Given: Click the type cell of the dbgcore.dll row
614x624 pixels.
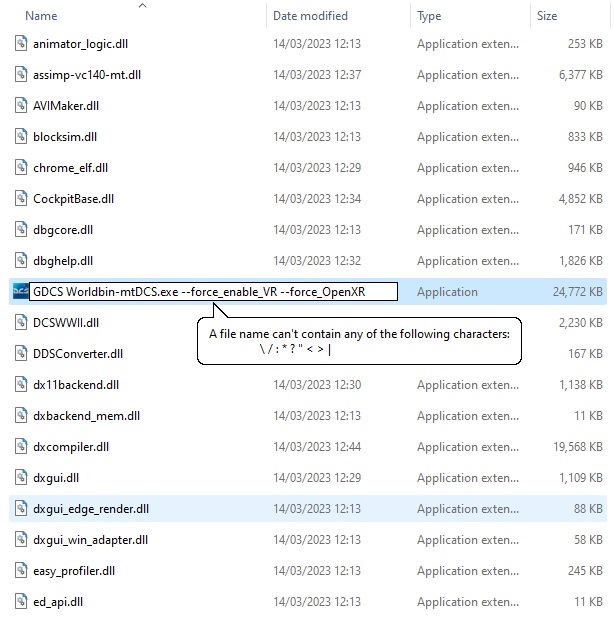Looking at the screenshot, I should click(x=468, y=230).
